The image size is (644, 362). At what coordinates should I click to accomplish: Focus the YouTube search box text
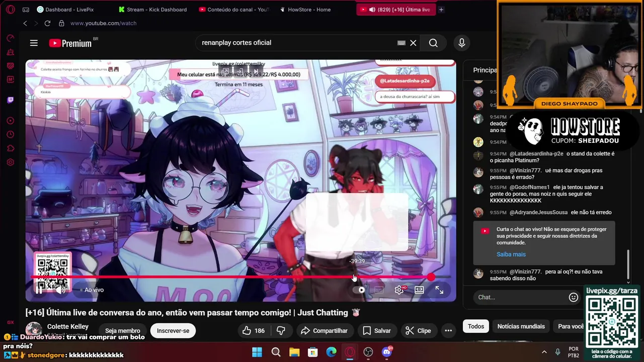(297, 43)
